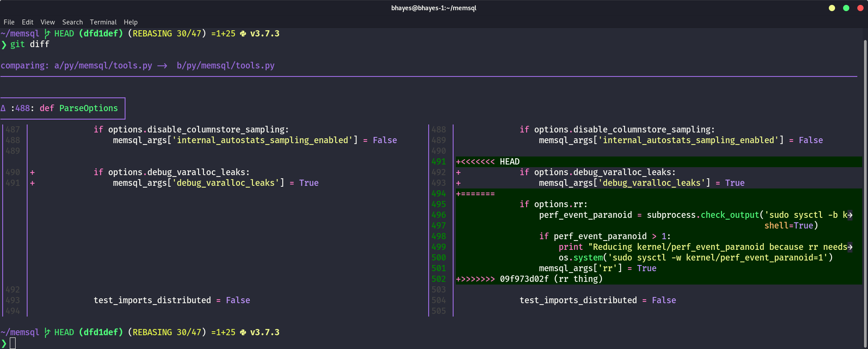Click the python icon before v3.7.3 in top prompt

(x=243, y=34)
